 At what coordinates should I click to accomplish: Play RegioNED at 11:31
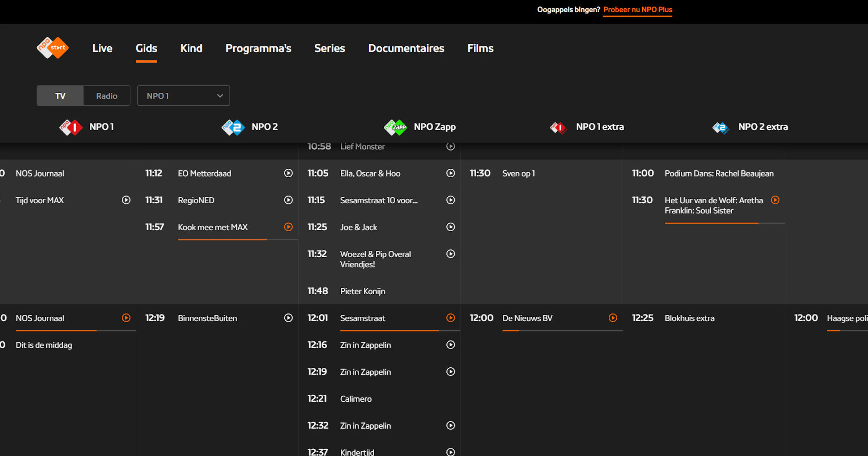(x=288, y=200)
